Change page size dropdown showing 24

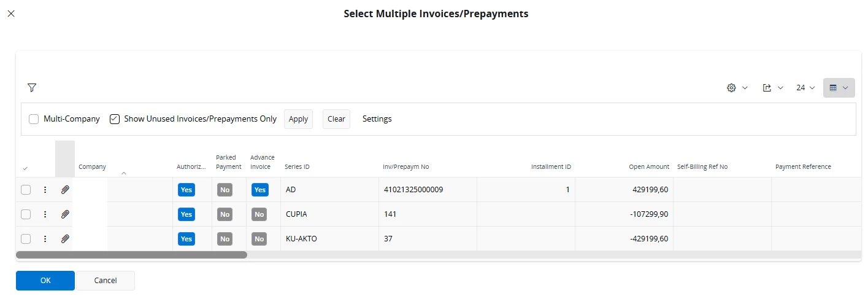click(x=805, y=88)
